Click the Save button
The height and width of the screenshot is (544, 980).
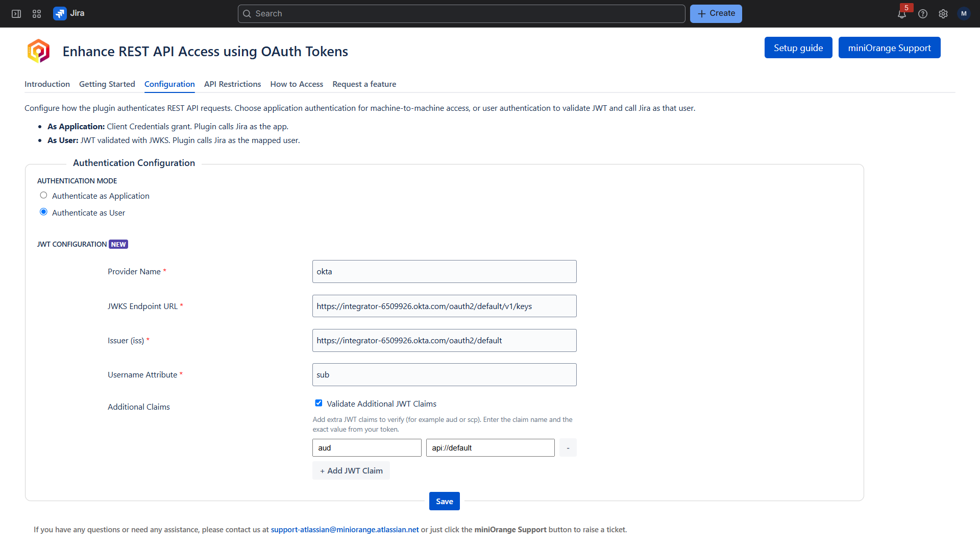pyautogui.click(x=445, y=501)
